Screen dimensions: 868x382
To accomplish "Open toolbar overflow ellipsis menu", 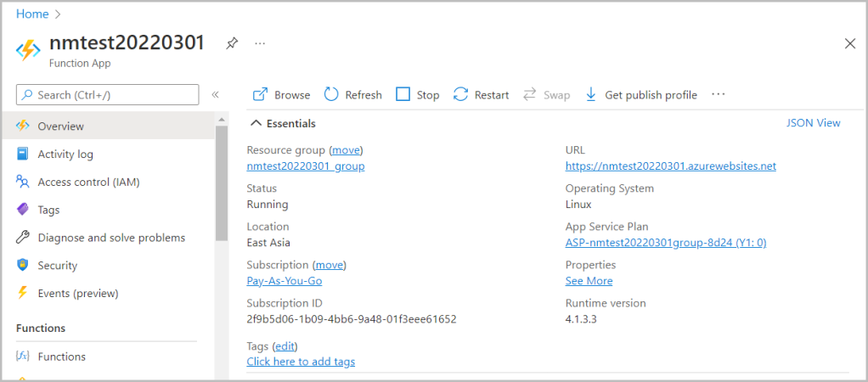I will [x=719, y=94].
